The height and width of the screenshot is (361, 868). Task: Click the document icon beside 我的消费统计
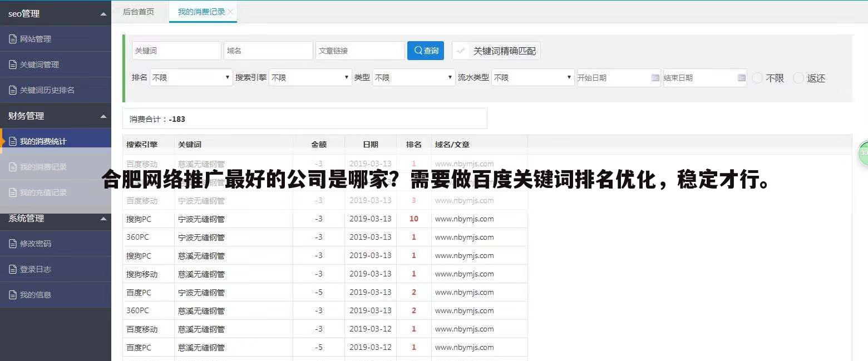13,141
